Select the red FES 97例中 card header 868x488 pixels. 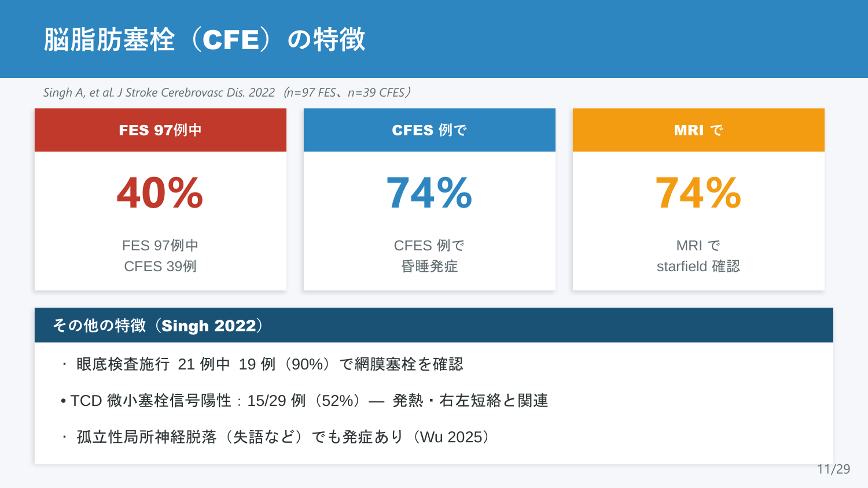160,130
